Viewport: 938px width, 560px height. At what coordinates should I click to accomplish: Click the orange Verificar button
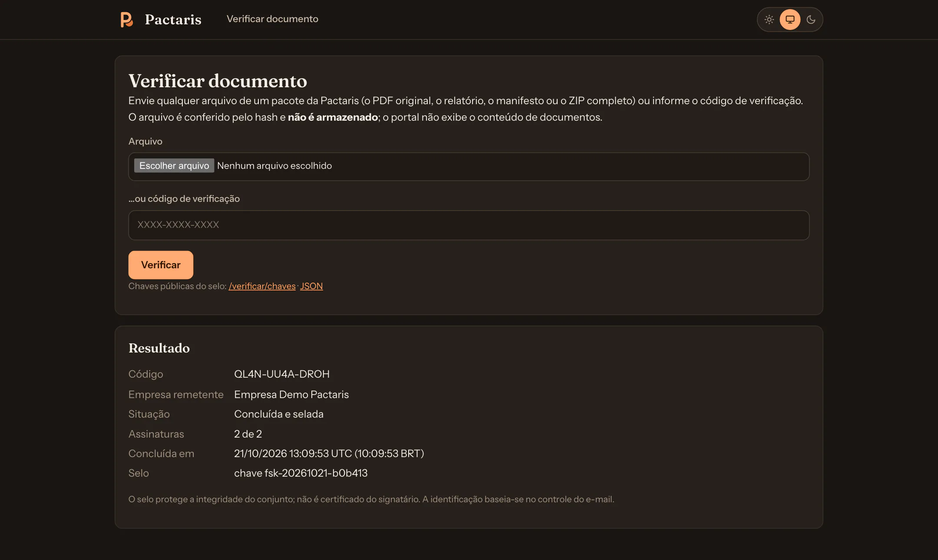pos(161,265)
